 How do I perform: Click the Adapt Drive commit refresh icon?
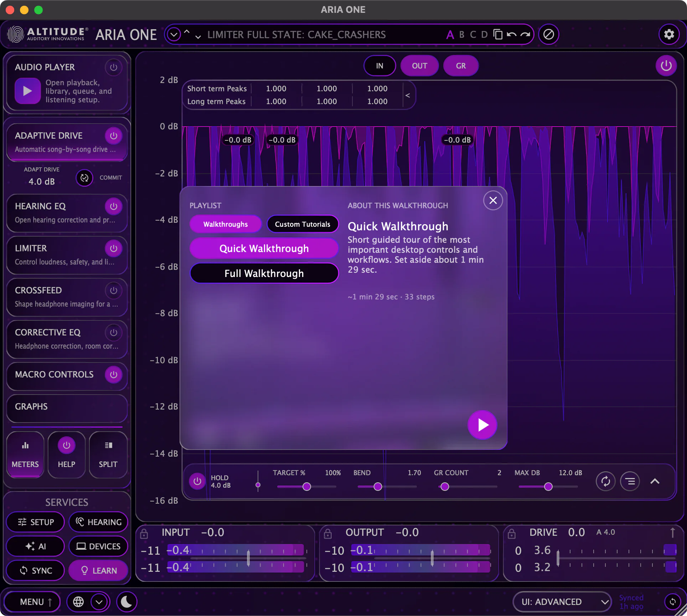point(84,178)
